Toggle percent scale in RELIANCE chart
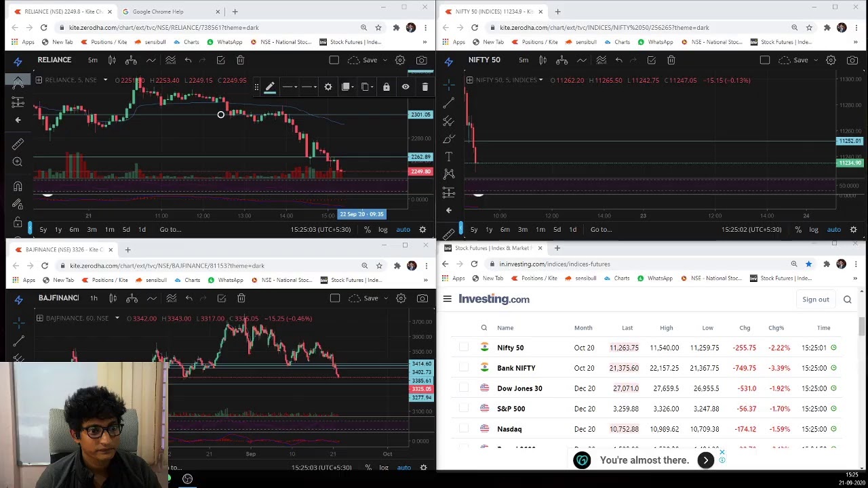Image resolution: width=868 pixels, height=488 pixels. pos(367,229)
